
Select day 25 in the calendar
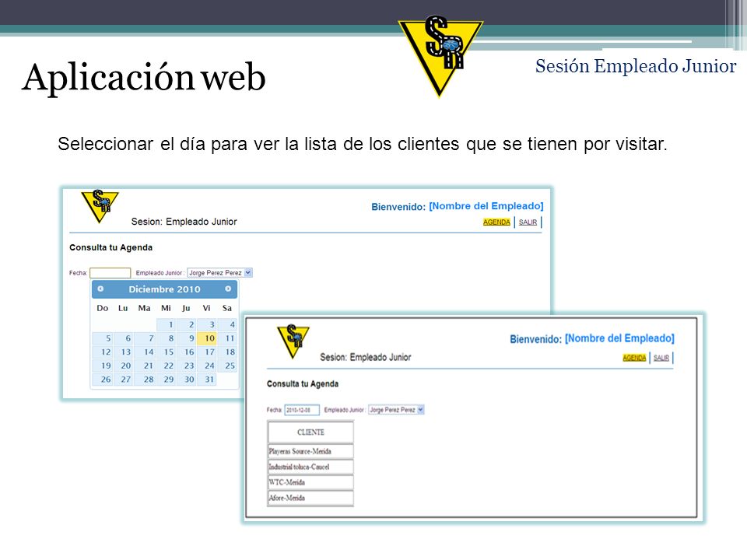(x=227, y=366)
